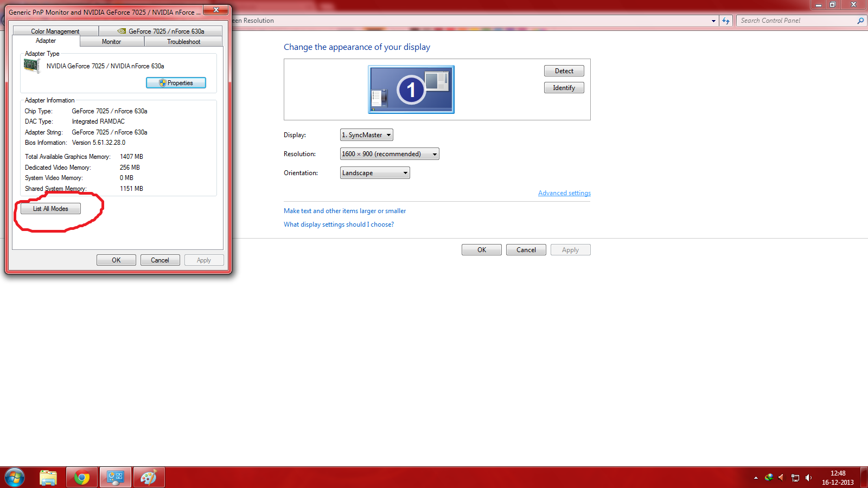This screenshot has height=488, width=868.
Task: Click the colorful security tray icon
Action: 769,478
